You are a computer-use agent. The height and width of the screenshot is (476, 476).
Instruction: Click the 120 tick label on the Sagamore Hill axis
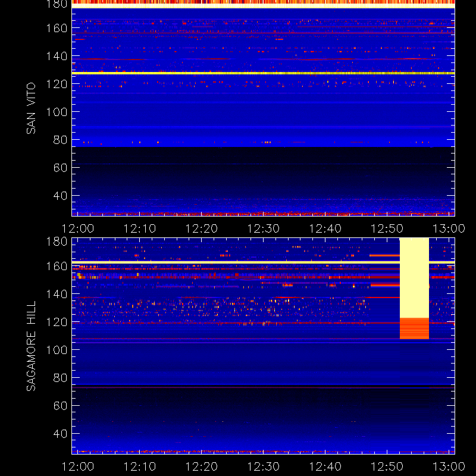coord(57,322)
